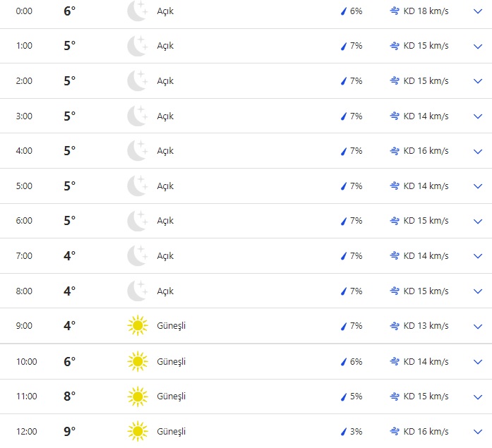Click the raindrop icon in 11:00 row
The width and height of the screenshot is (492, 448).
344,396
